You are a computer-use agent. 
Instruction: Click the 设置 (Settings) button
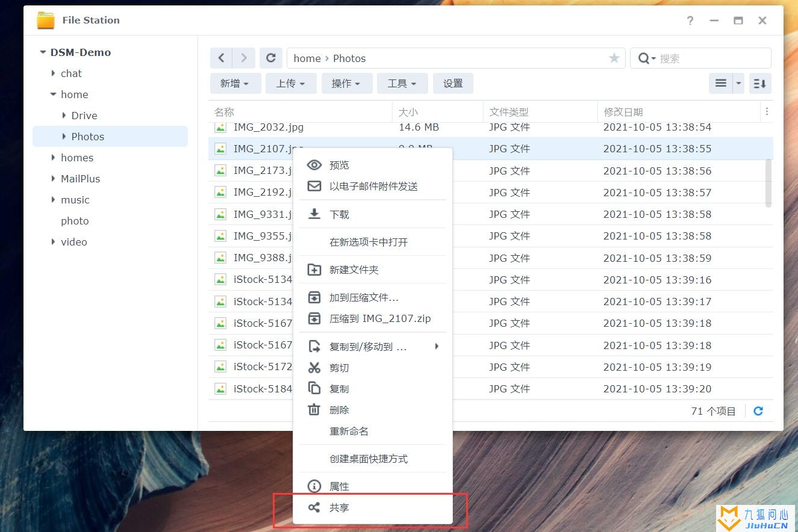[453, 84]
